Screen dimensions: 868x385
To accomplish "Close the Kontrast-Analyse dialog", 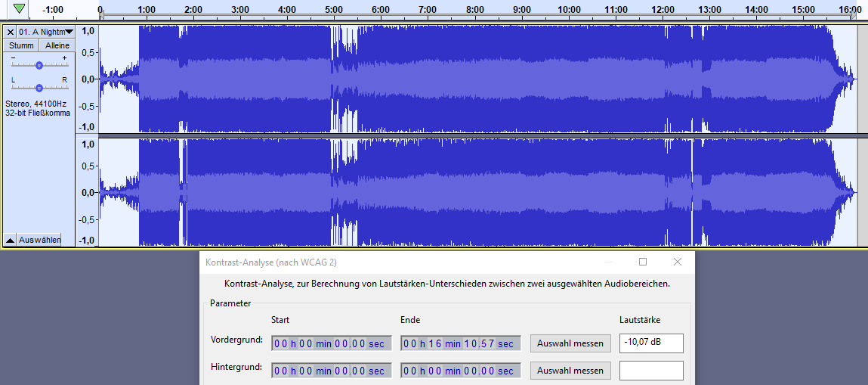I will coord(678,262).
